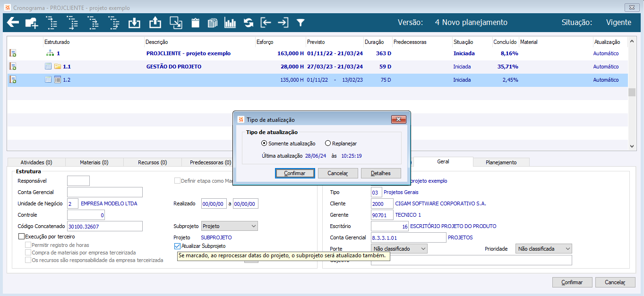
Task: Click the upload (export) tray icon
Action: pos(155,22)
